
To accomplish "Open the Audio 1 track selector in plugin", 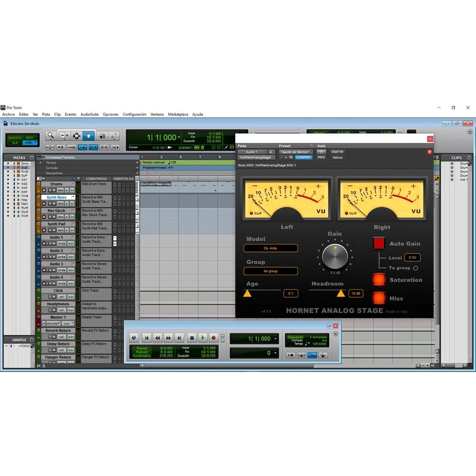I will [x=252, y=152].
